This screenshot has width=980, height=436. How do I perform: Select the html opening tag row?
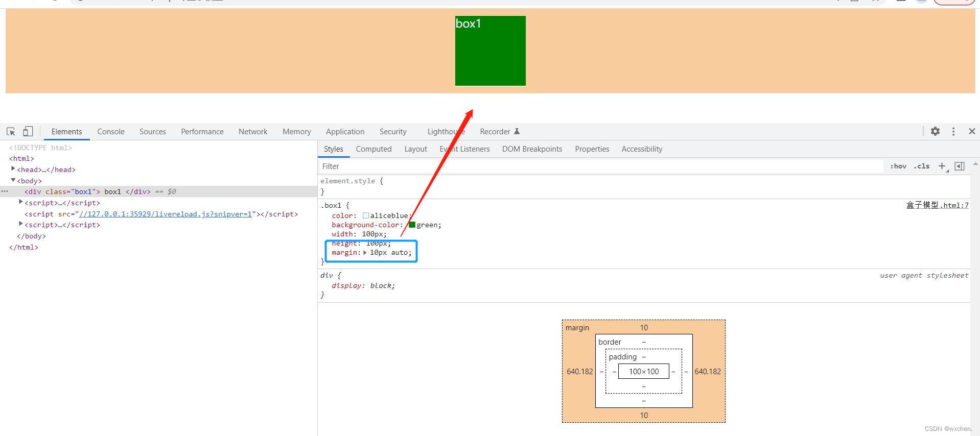[21, 158]
